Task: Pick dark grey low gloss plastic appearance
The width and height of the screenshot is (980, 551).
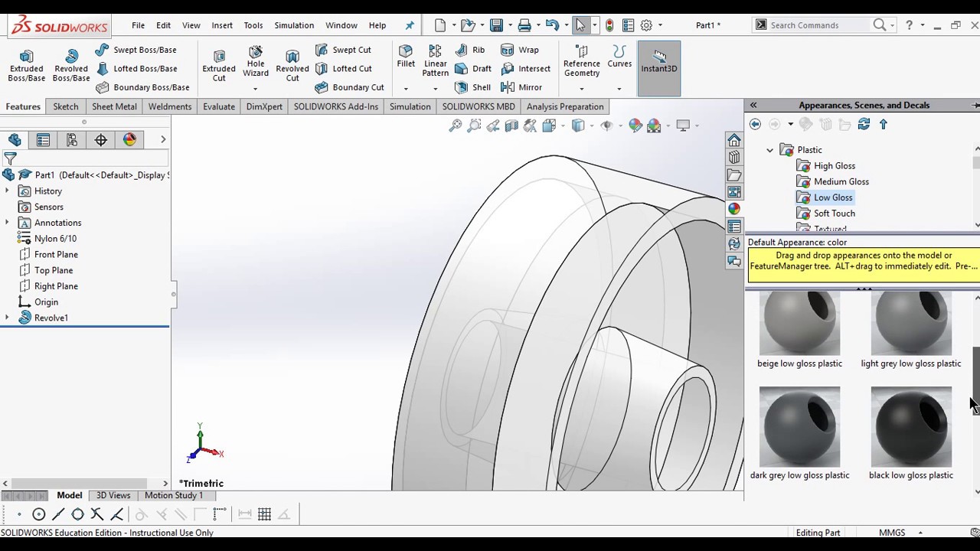Action: coord(799,433)
